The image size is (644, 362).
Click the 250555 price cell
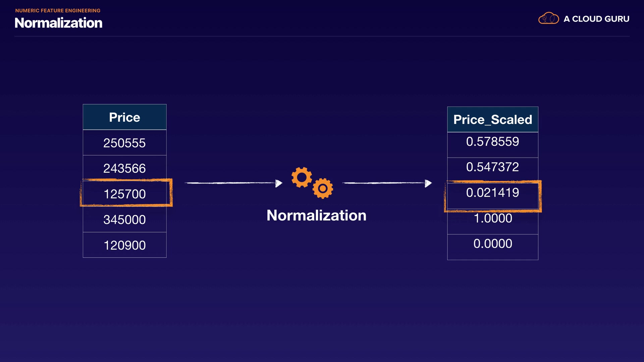tap(124, 143)
